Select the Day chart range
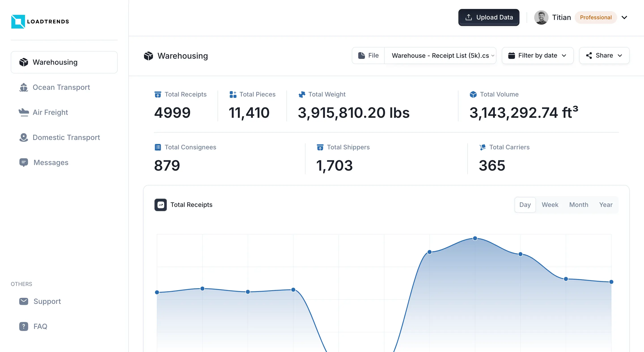 click(525, 205)
